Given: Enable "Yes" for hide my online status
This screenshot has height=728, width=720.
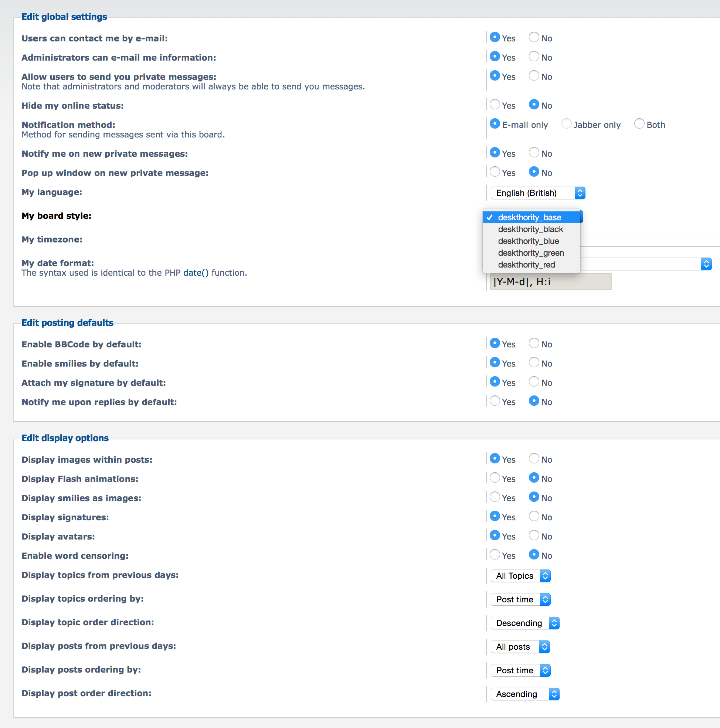Looking at the screenshot, I should coord(495,104).
